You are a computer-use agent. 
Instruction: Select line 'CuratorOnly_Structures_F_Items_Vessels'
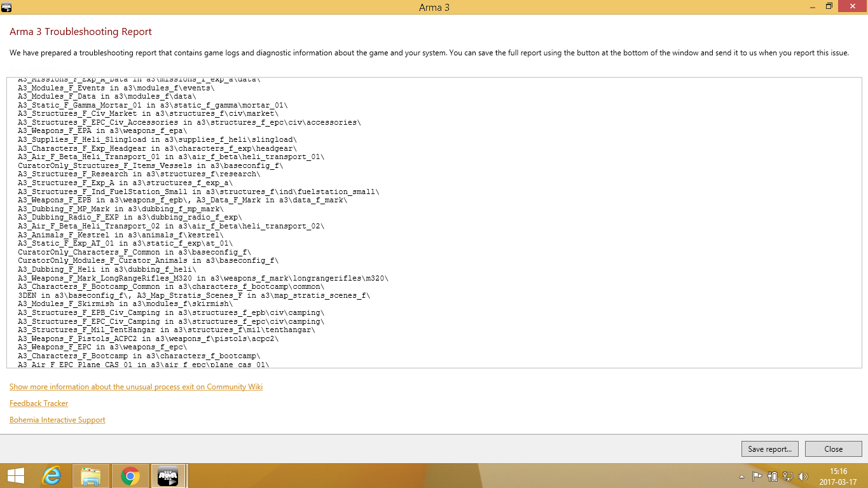coord(151,165)
